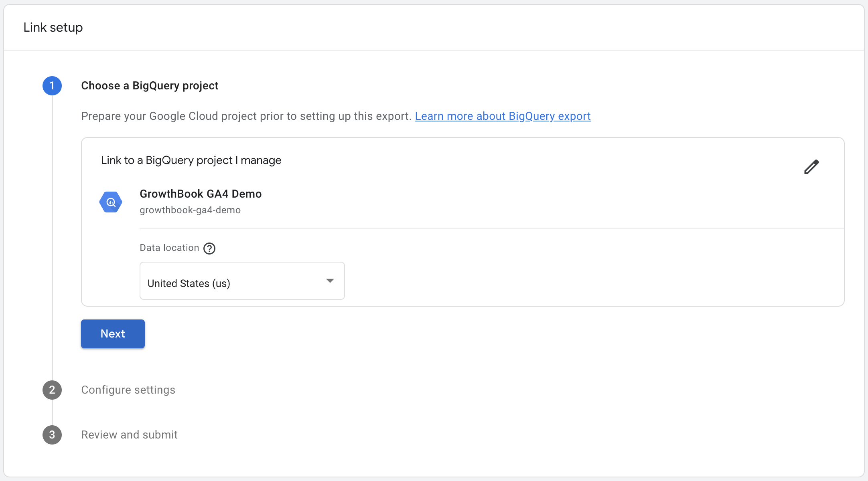Open Learn more about BigQuery export link

point(503,116)
